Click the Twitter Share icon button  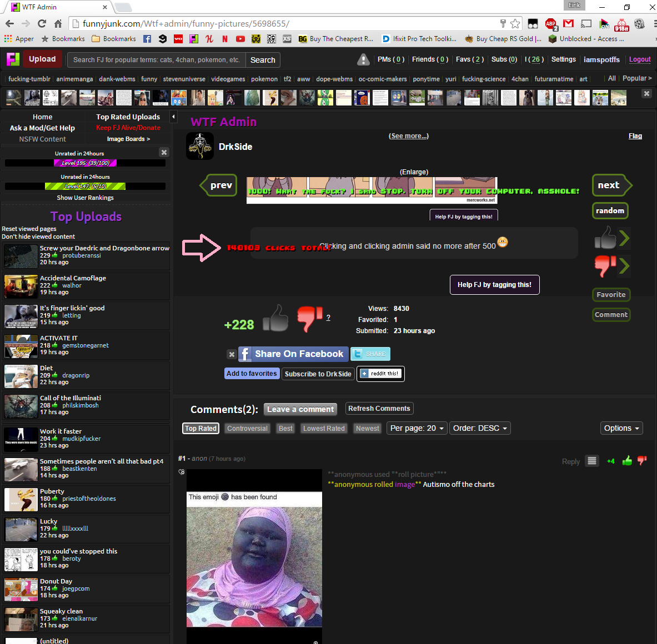(370, 354)
